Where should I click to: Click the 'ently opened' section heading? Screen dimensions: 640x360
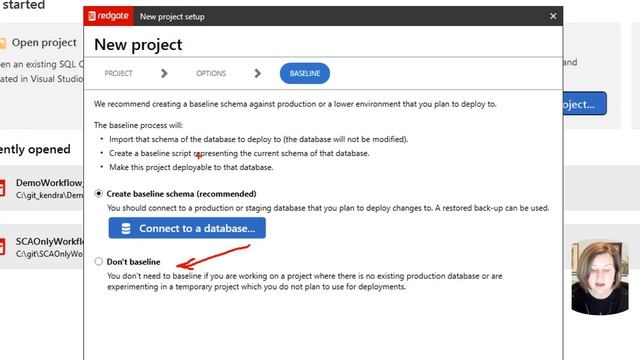pos(35,149)
